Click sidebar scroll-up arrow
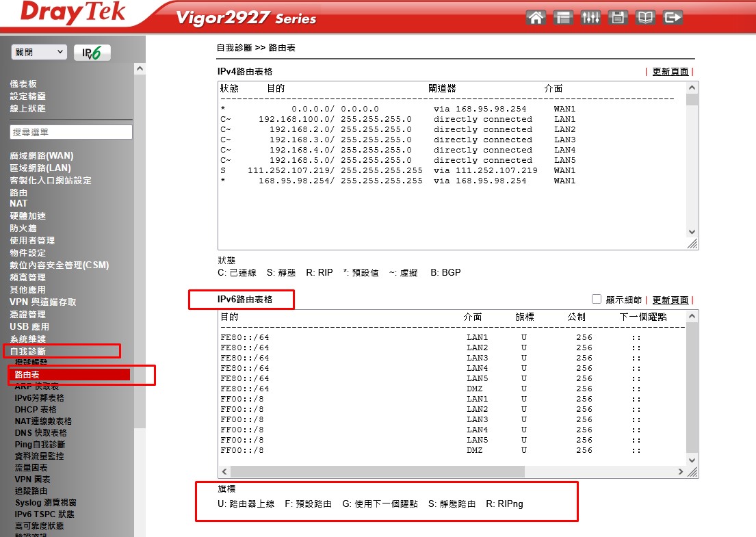756x537 pixels. (140, 69)
